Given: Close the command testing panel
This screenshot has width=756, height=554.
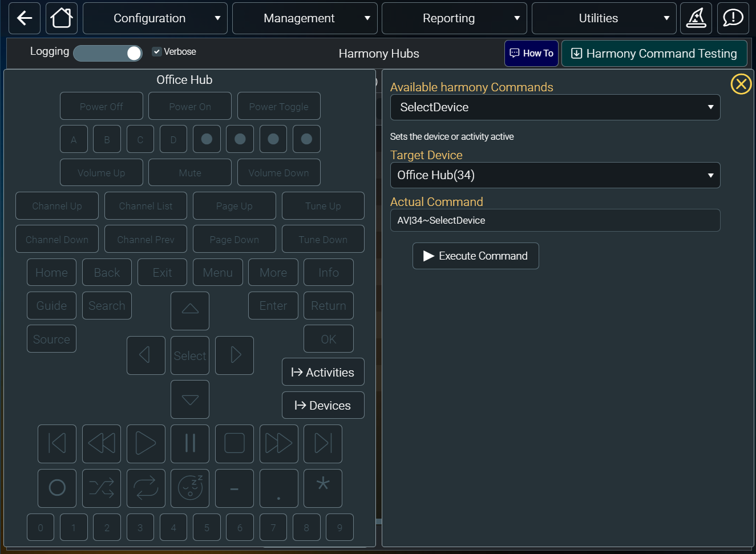Looking at the screenshot, I should [x=741, y=84].
